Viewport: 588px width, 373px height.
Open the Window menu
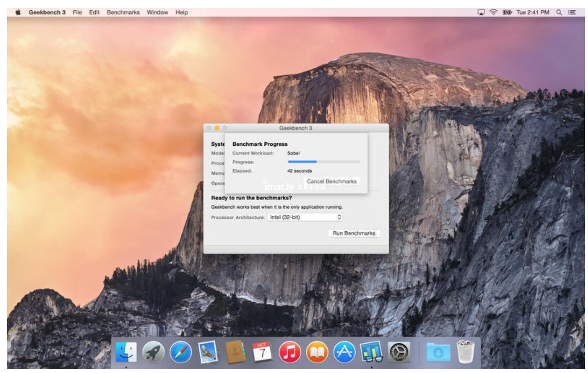(x=157, y=12)
